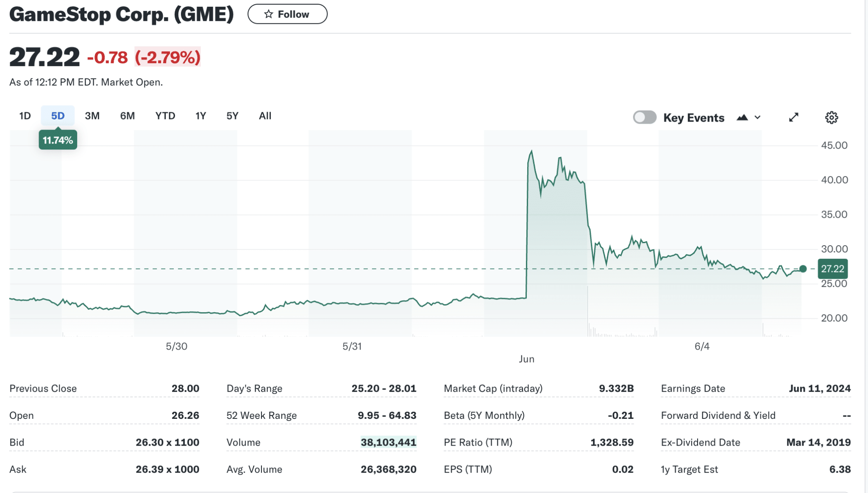This screenshot has width=868, height=493.
Task: Select the 5Y chart range
Action: pyautogui.click(x=232, y=116)
